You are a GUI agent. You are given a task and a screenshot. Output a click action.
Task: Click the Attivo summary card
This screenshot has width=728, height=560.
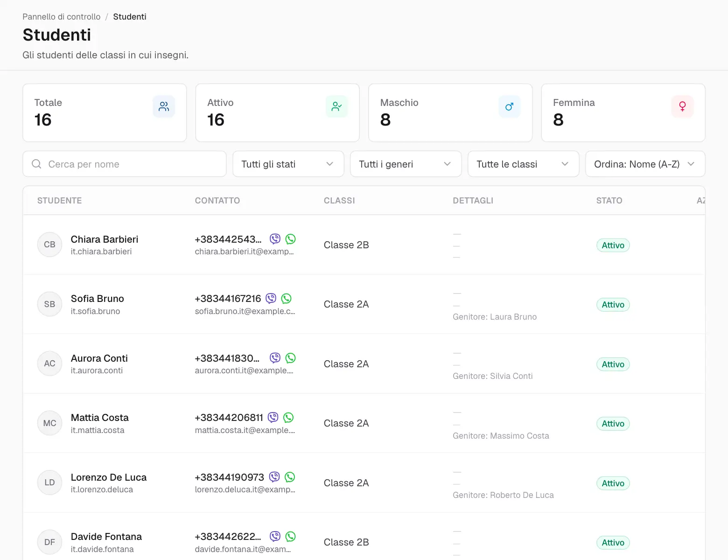point(278,112)
